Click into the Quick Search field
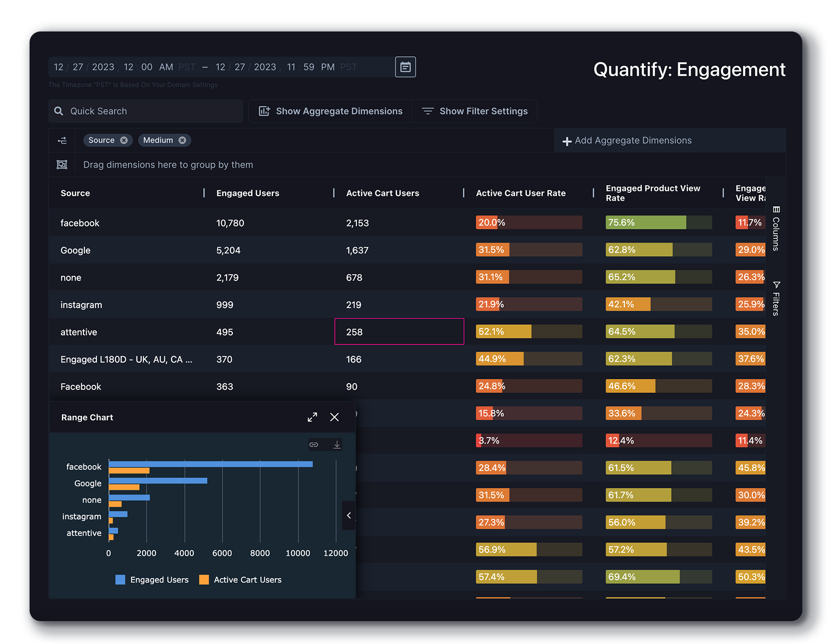Image resolution: width=830 pixels, height=644 pixels. tap(143, 111)
